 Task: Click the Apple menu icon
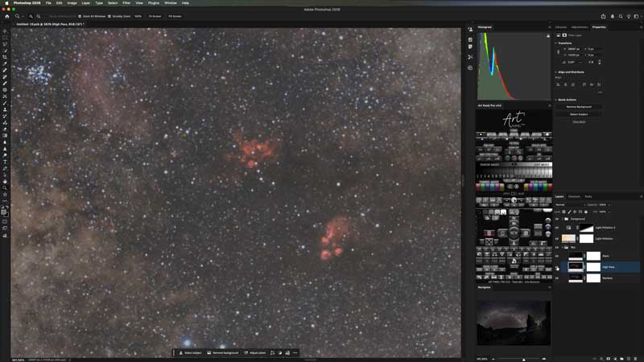tap(5, 3)
